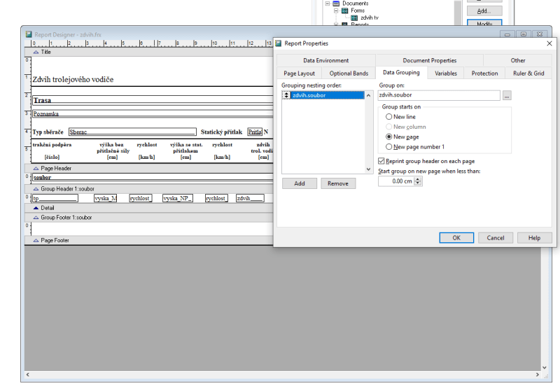
Task: Toggle the Group Footer 1:soubor band triangle
Action: [36, 218]
